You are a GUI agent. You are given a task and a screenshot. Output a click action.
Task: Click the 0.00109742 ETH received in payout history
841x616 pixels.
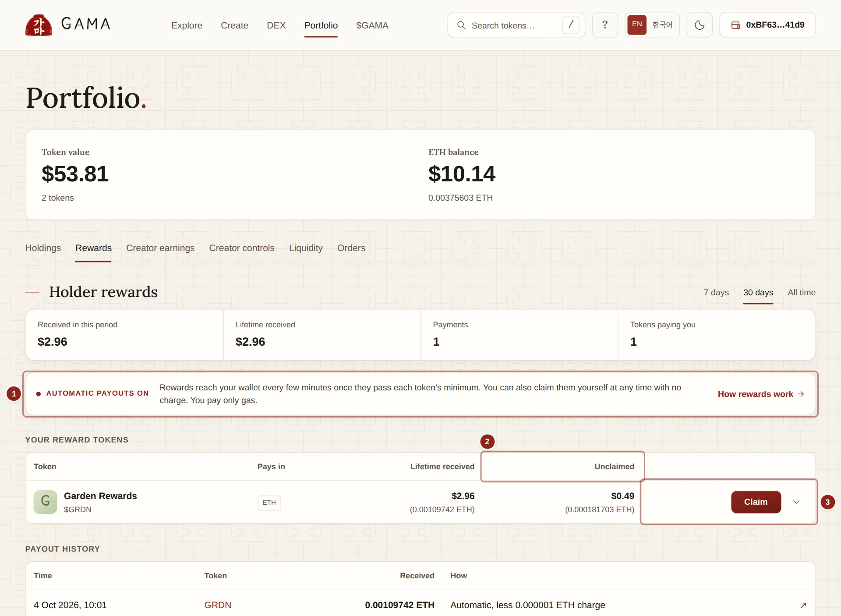point(399,605)
